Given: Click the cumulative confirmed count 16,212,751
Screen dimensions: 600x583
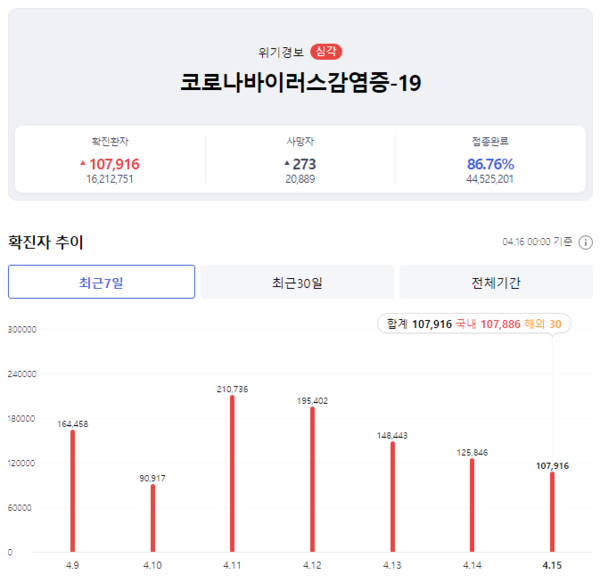Looking at the screenshot, I should click(110, 179).
